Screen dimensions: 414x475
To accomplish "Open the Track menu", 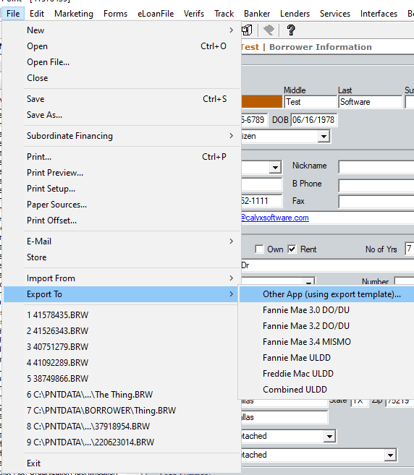I will [x=224, y=14].
